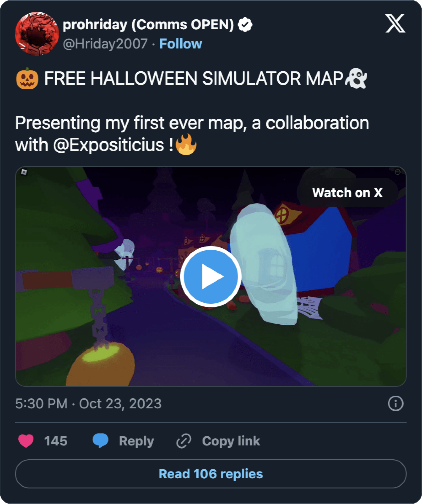Viewport: 422px width, 504px height.
Task: Open the tweet info circle icon
Action: coord(395,403)
